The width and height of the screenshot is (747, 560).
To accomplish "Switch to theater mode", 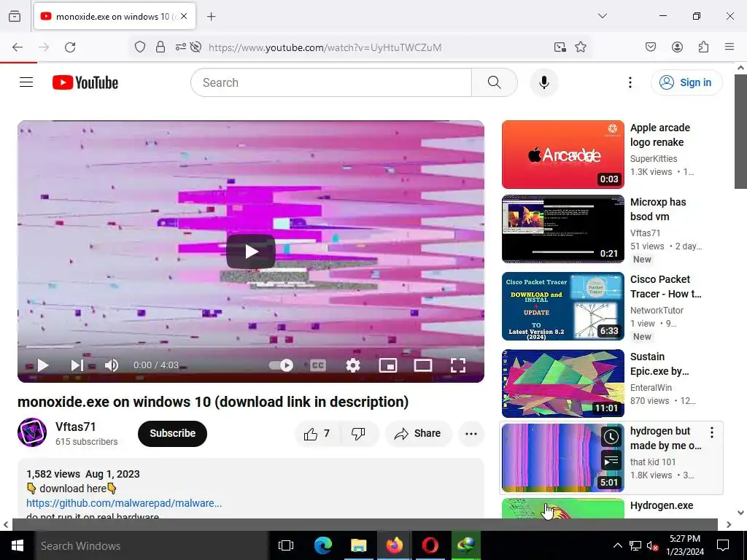I will 422,365.
